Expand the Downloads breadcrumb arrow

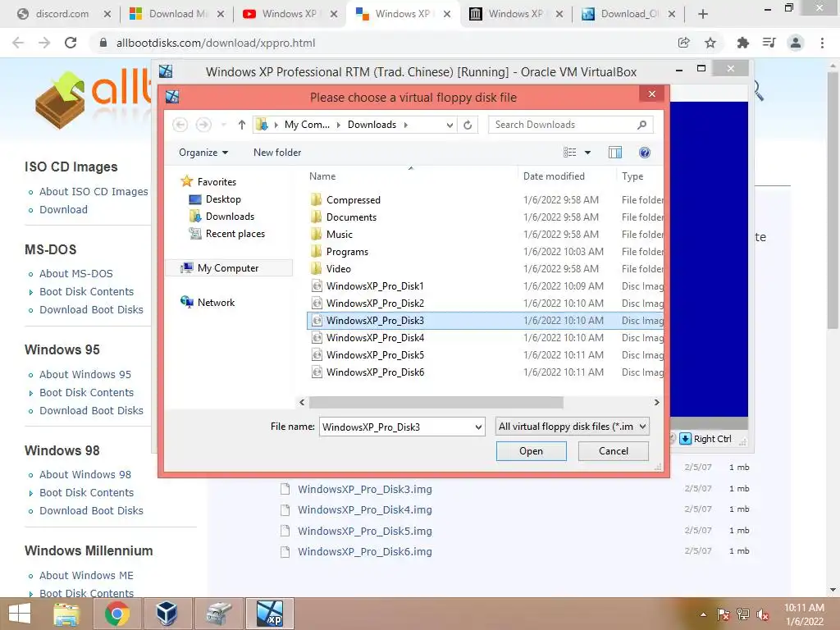tap(405, 125)
